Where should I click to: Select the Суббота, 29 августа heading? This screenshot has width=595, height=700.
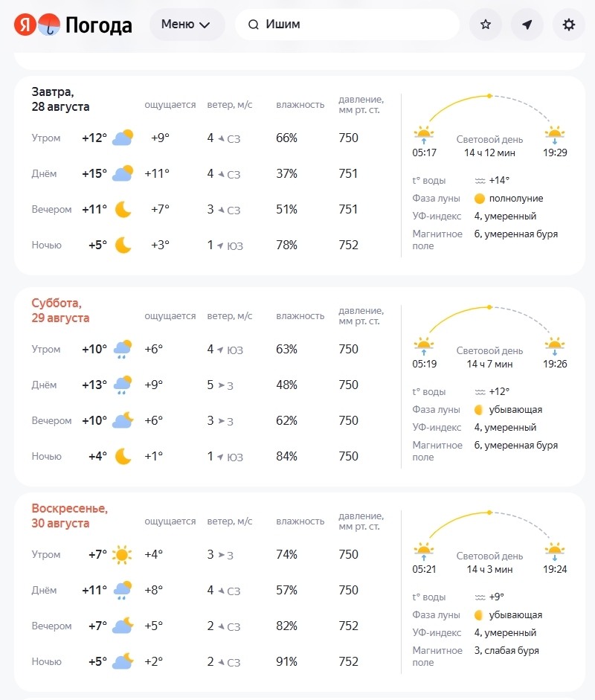click(60, 310)
